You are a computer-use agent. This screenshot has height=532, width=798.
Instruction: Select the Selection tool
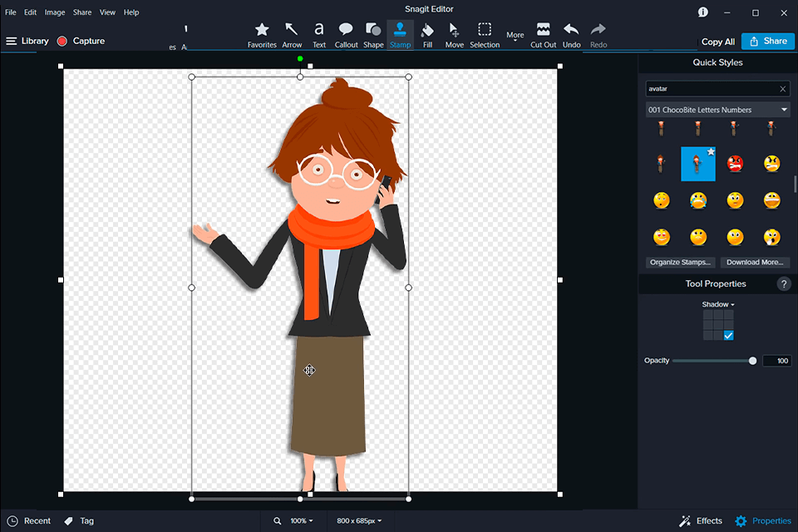point(485,35)
